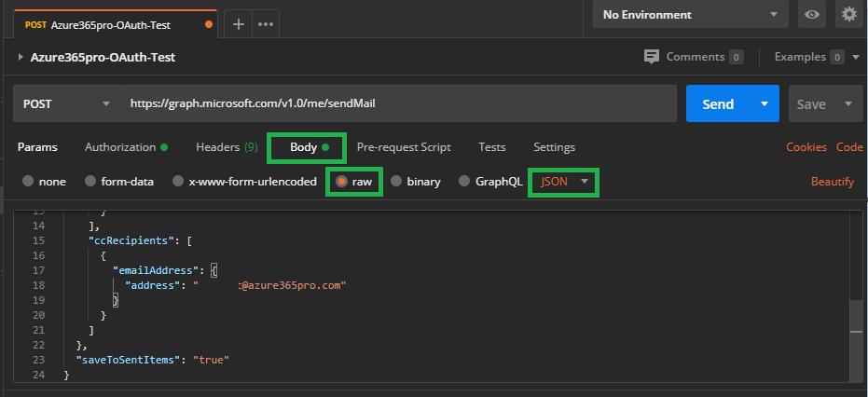Open Examples 0 label
The height and width of the screenshot is (397, 868).
[x=809, y=57]
